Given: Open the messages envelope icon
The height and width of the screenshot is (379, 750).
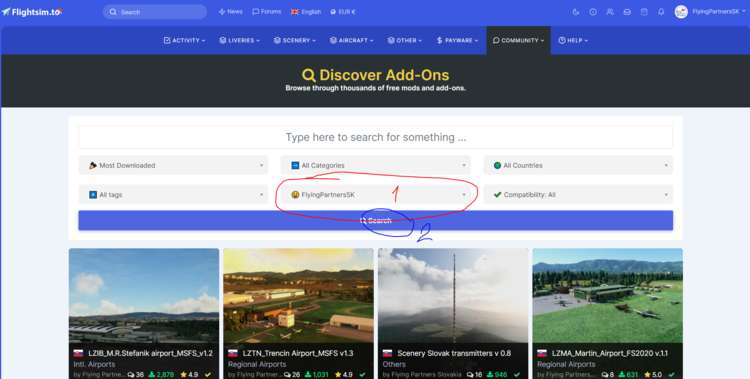Looking at the screenshot, I should point(627,12).
